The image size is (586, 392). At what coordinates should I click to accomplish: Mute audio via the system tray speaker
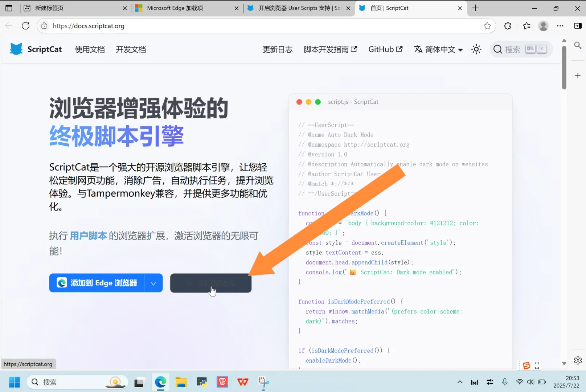pos(530,382)
